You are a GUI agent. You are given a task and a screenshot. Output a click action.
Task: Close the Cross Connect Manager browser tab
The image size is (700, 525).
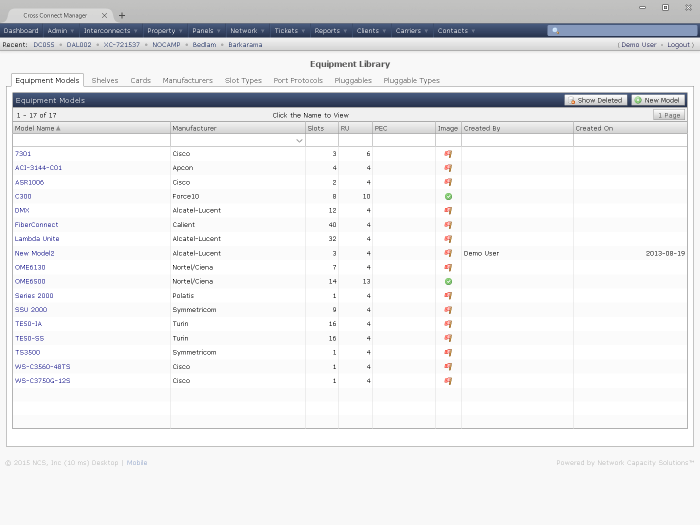click(x=104, y=15)
